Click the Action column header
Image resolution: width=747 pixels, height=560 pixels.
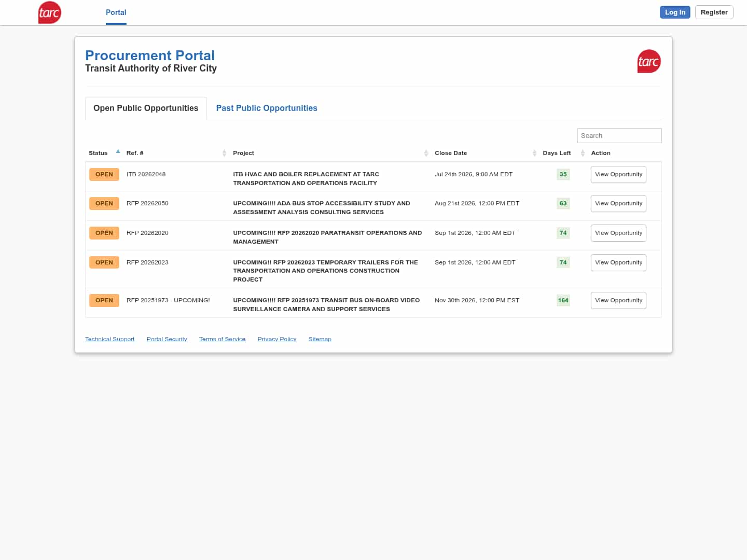coord(601,153)
